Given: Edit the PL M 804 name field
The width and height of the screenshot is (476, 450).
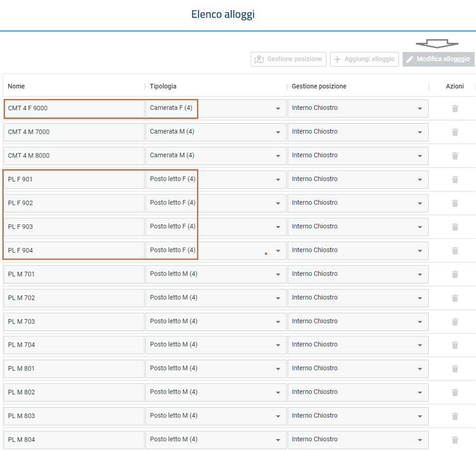Looking at the screenshot, I should (74, 440).
